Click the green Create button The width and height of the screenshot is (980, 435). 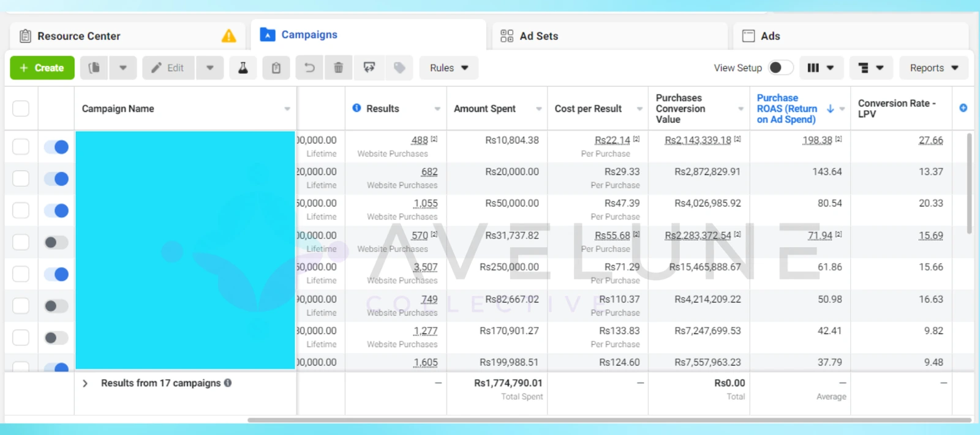[x=42, y=68]
